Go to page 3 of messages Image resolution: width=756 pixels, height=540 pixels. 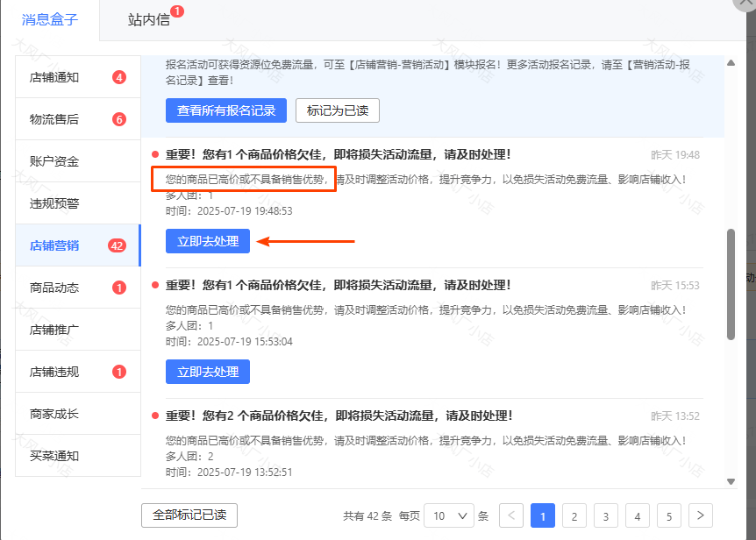pyautogui.click(x=605, y=515)
